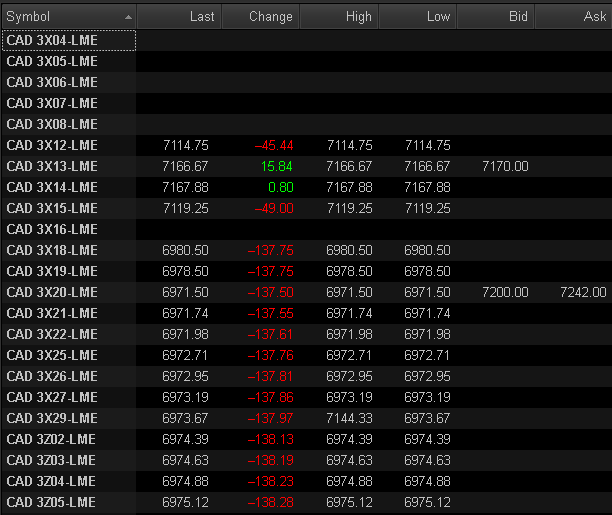Sort by the Last column header
Viewport: 612px width, 515px height.
pyautogui.click(x=180, y=16)
